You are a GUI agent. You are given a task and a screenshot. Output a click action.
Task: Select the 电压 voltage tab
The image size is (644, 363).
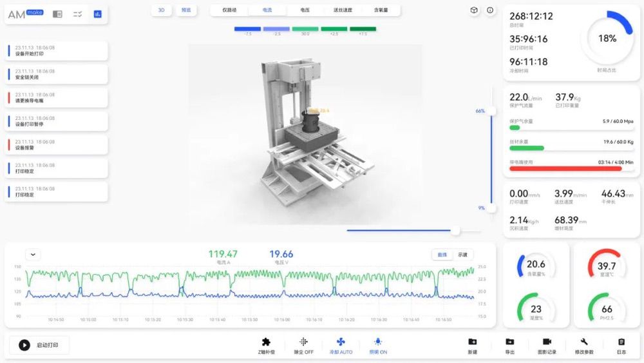(305, 10)
